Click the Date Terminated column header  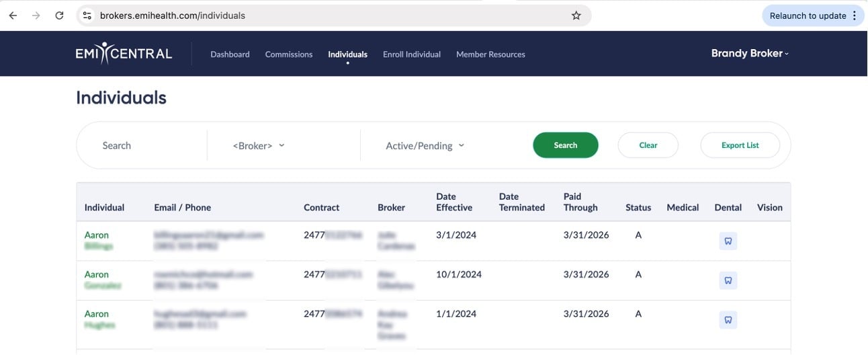coord(522,202)
